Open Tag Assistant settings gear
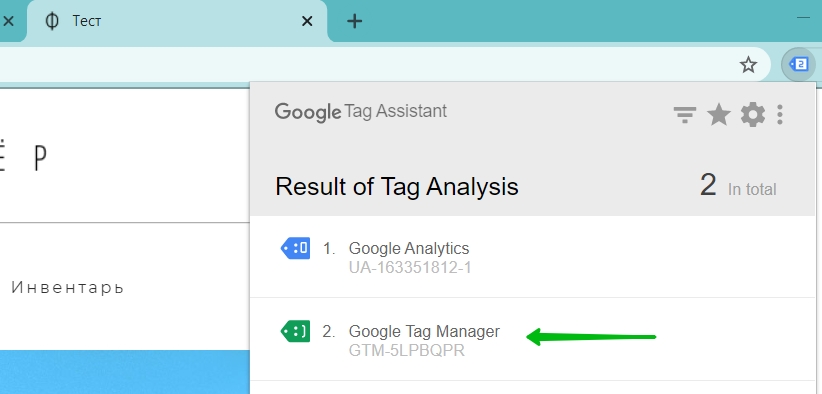Screen dimensions: 822x394 753,114
